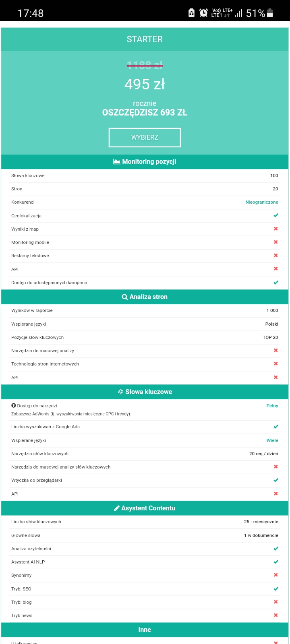The image size is (290, 644).
Task: Open the Monitoring pozycji section header
Action: (x=145, y=162)
